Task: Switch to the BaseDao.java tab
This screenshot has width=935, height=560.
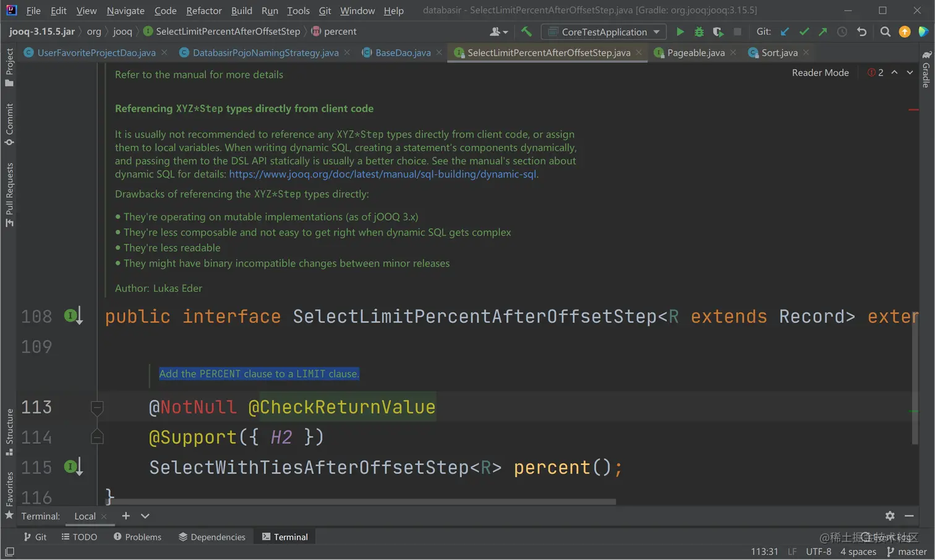Action: click(403, 53)
